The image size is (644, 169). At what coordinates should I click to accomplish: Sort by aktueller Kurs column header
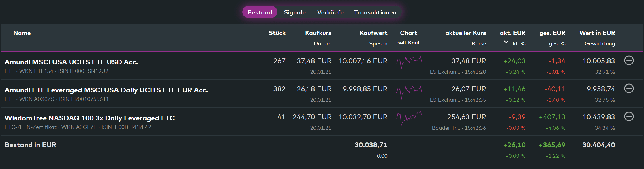pos(465,33)
